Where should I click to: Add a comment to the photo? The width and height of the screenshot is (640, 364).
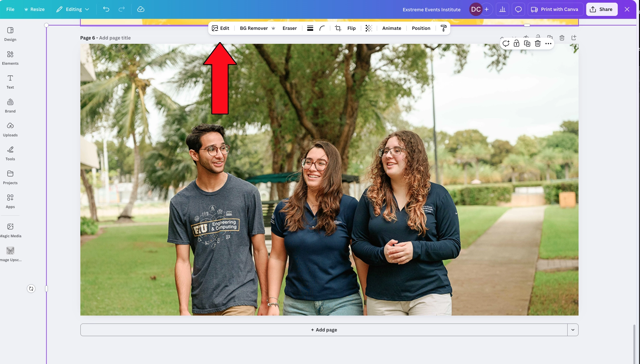click(x=506, y=43)
